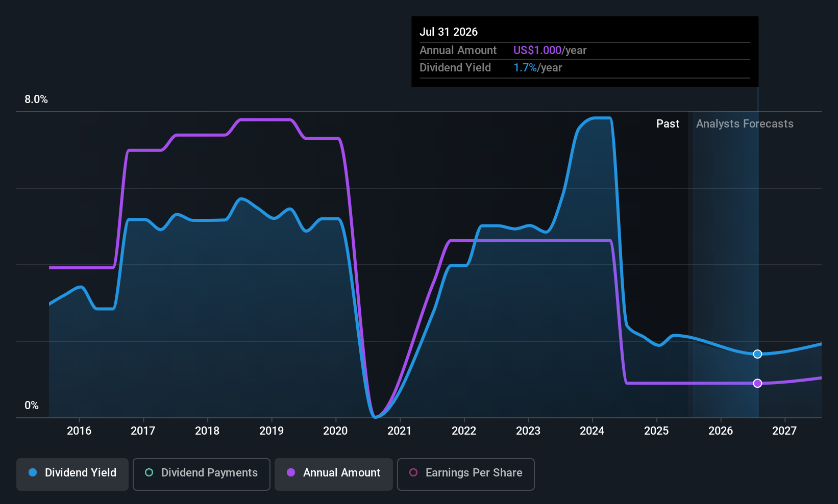Click the 1.7%/year yield value in tooltip

pos(537,68)
